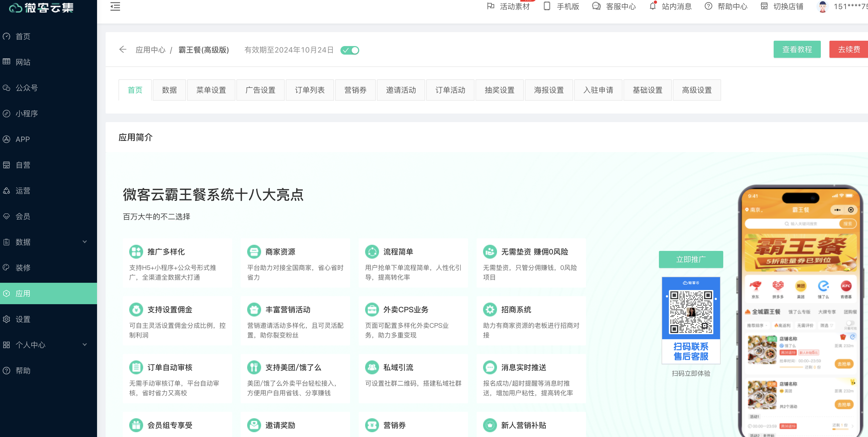Viewport: 868px width, 437px height.
Task: Click the 切换店铺 store icon
Action: click(764, 6)
